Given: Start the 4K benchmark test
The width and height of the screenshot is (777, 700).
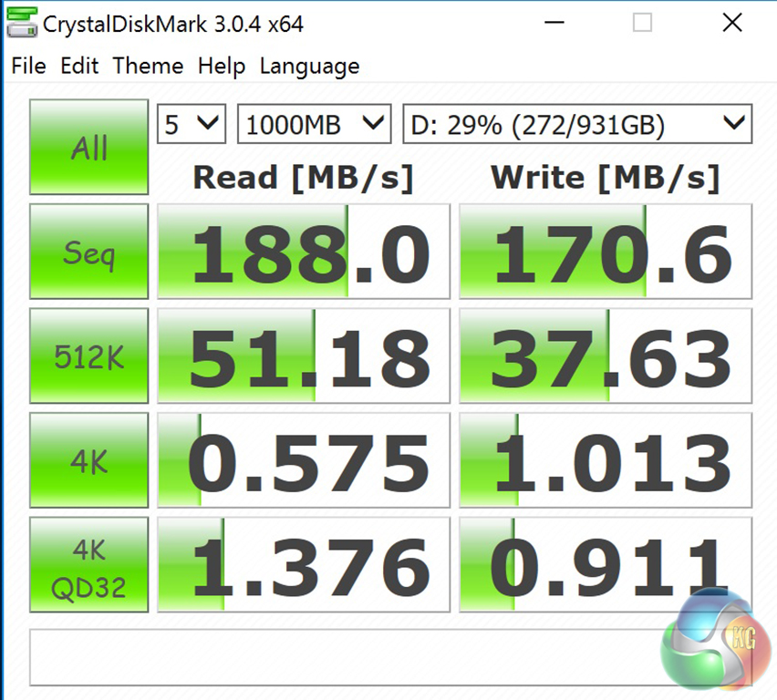Looking at the screenshot, I should (89, 460).
